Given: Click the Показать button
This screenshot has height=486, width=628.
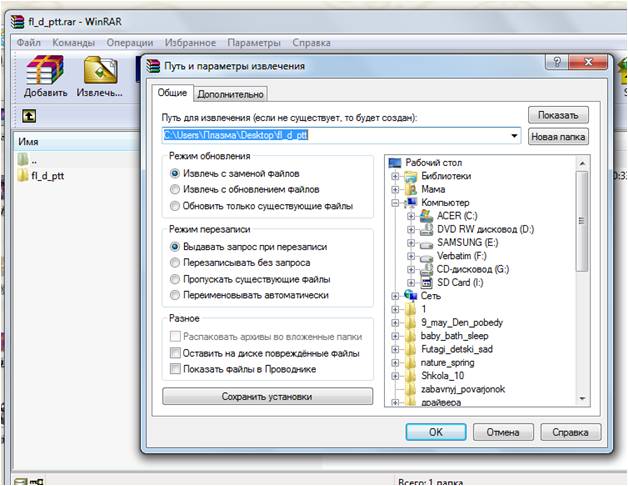Looking at the screenshot, I should [558, 115].
